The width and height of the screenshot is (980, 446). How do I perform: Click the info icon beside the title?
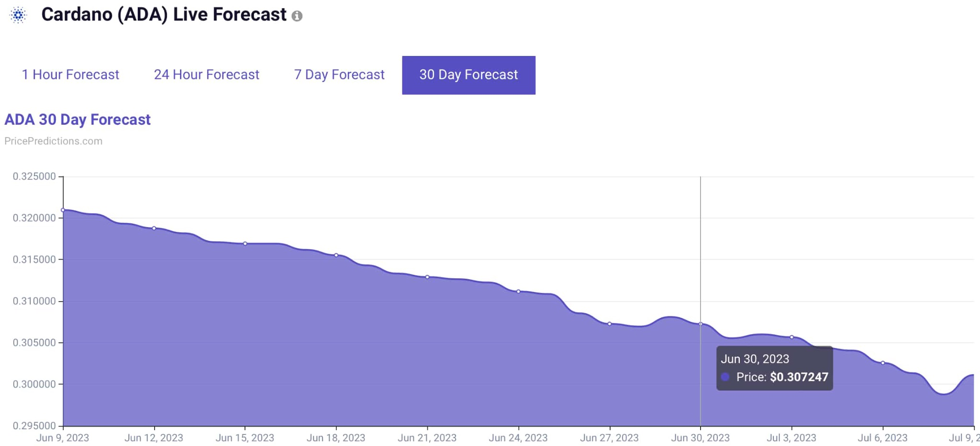[298, 15]
